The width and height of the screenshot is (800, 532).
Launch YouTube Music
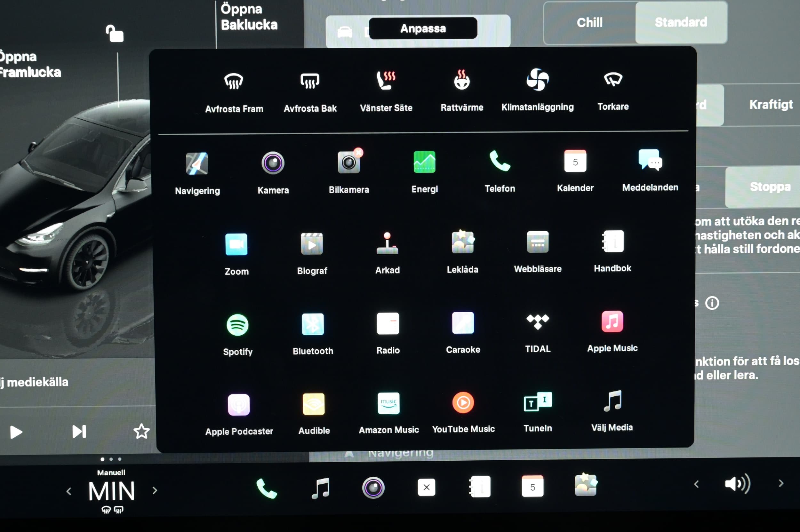click(x=463, y=413)
